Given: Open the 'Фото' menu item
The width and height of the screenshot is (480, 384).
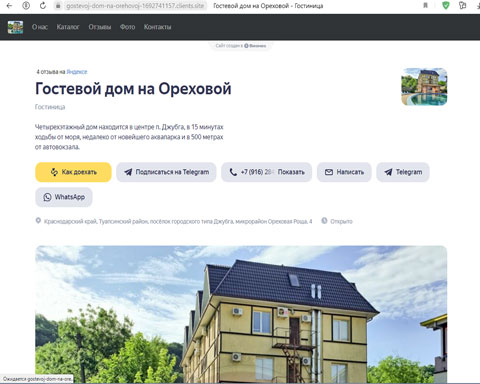Looking at the screenshot, I should click(127, 27).
